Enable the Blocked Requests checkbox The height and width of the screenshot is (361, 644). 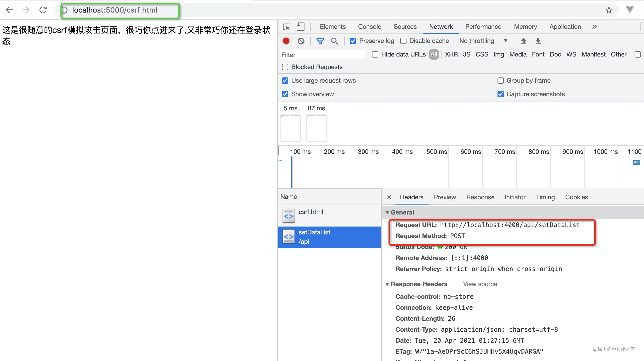click(x=285, y=67)
